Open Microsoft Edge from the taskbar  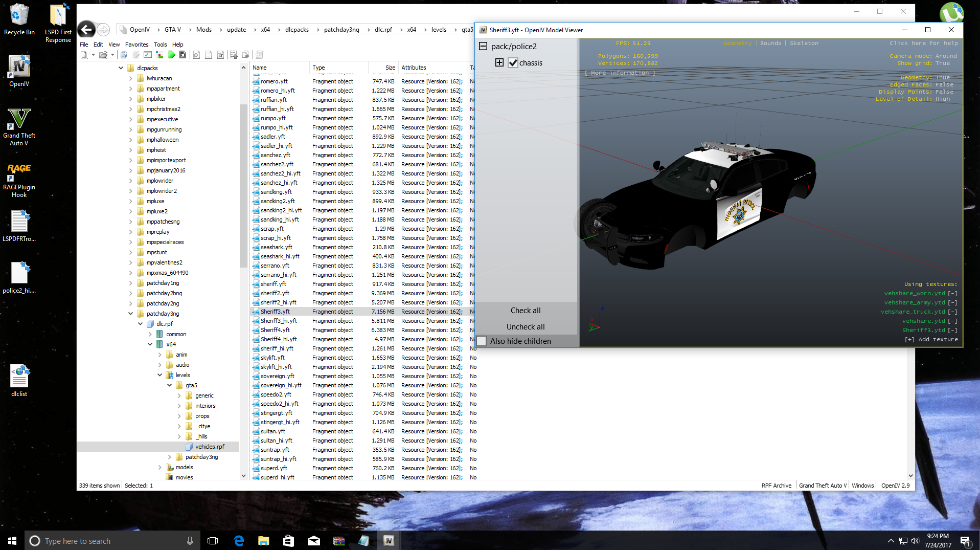point(239,540)
